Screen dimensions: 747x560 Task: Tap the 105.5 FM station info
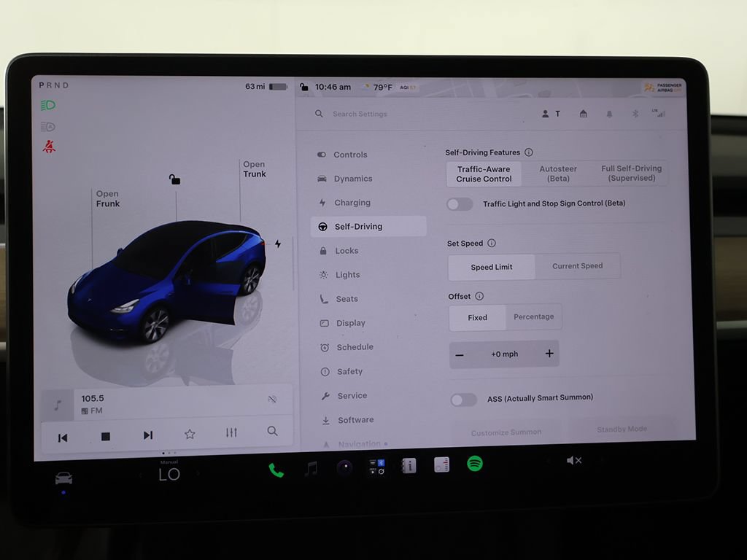tap(93, 404)
